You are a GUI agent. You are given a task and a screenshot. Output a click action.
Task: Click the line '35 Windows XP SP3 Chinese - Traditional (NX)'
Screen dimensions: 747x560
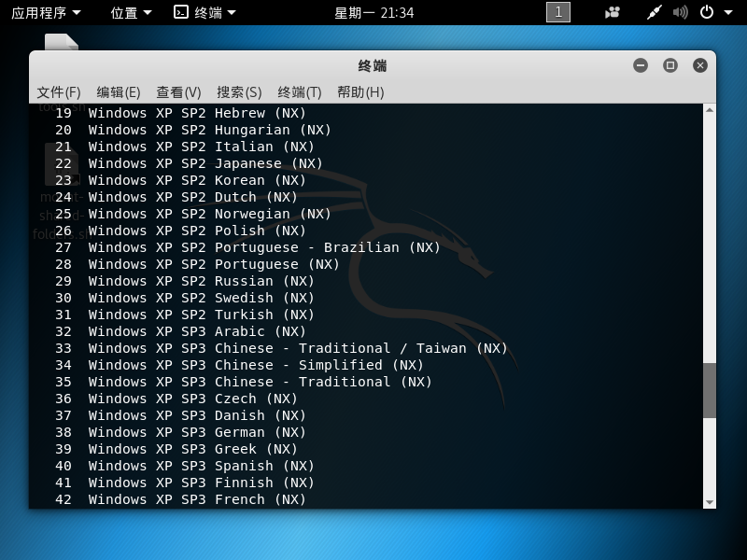[244, 382]
